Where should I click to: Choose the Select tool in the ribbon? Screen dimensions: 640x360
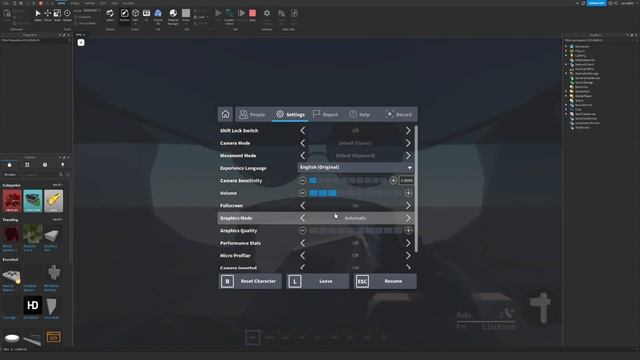tap(38, 15)
